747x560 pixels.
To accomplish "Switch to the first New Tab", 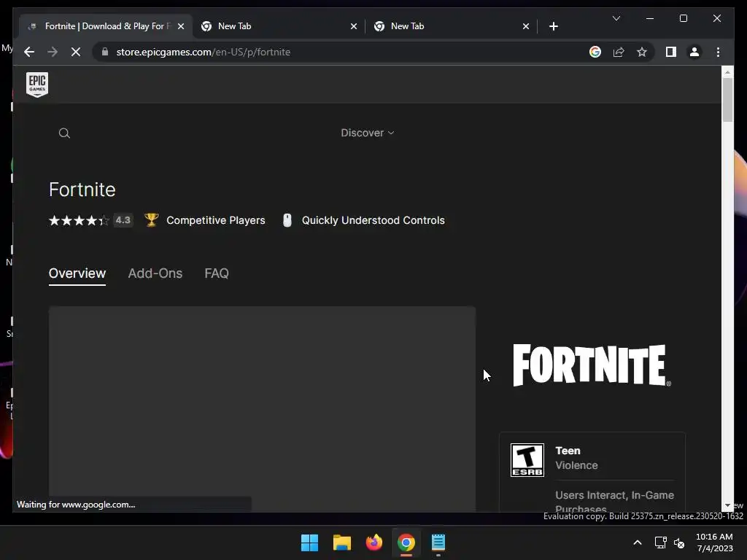I will [x=279, y=26].
